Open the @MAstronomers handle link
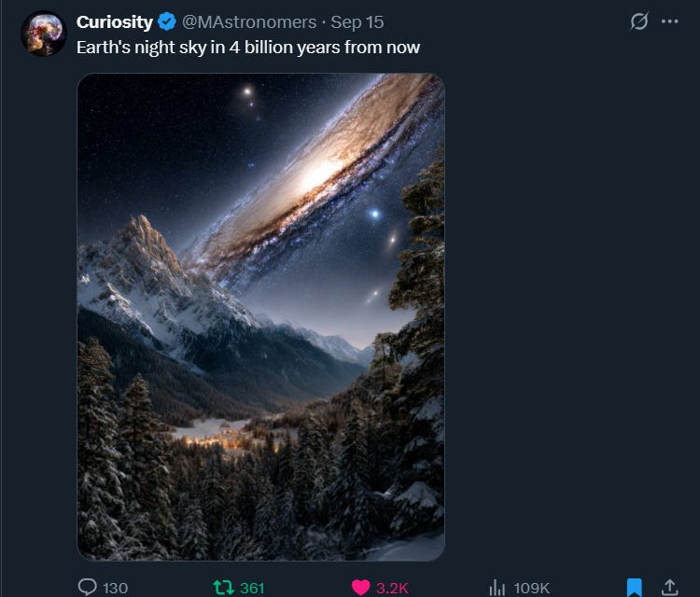 point(249,21)
